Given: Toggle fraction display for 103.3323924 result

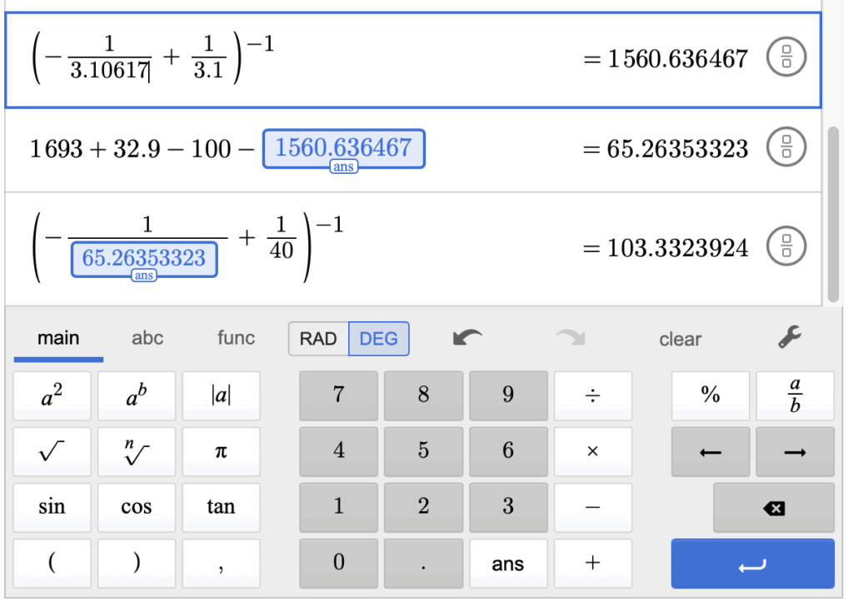Looking at the screenshot, I should pyautogui.click(x=787, y=247).
